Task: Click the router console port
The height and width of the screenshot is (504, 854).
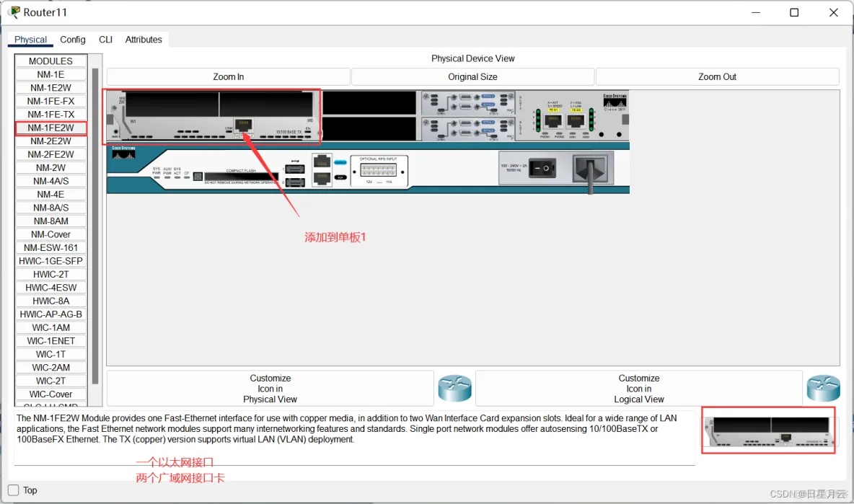Action: [322, 162]
